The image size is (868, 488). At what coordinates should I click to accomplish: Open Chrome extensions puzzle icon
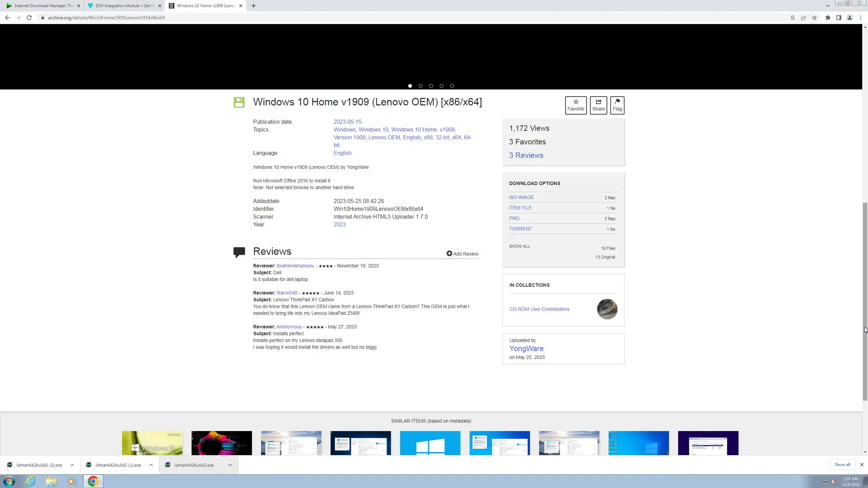tap(828, 18)
